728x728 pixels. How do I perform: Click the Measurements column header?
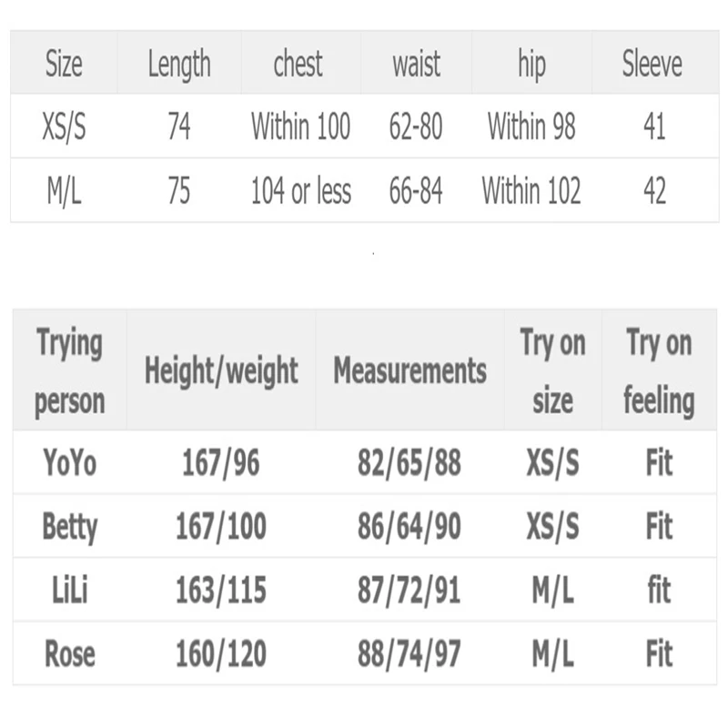[x=410, y=370]
